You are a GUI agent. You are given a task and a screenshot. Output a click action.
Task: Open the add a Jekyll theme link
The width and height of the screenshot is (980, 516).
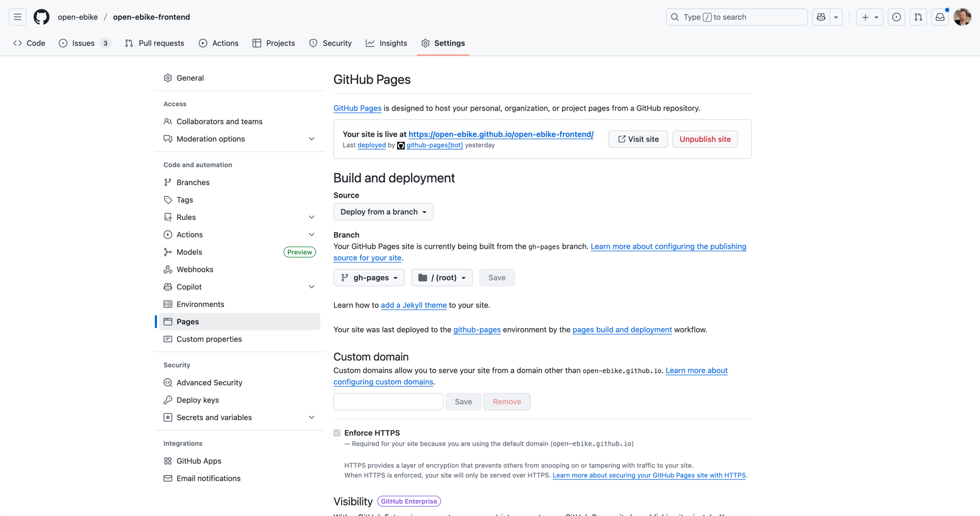pyautogui.click(x=413, y=305)
